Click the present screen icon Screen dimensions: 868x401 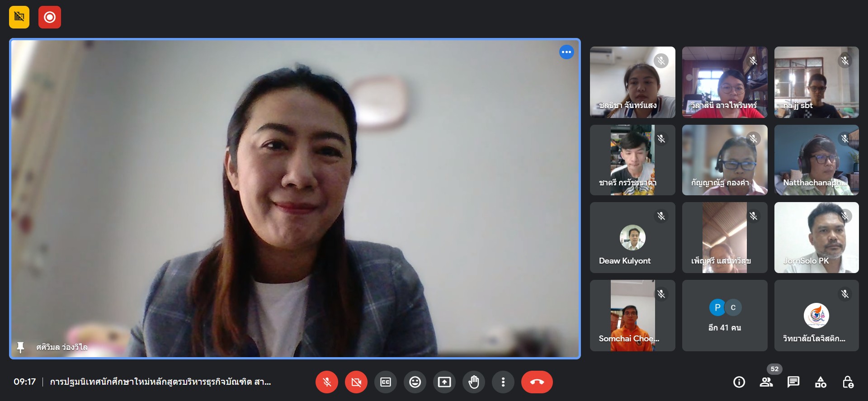pyautogui.click(x=444, y=382)
